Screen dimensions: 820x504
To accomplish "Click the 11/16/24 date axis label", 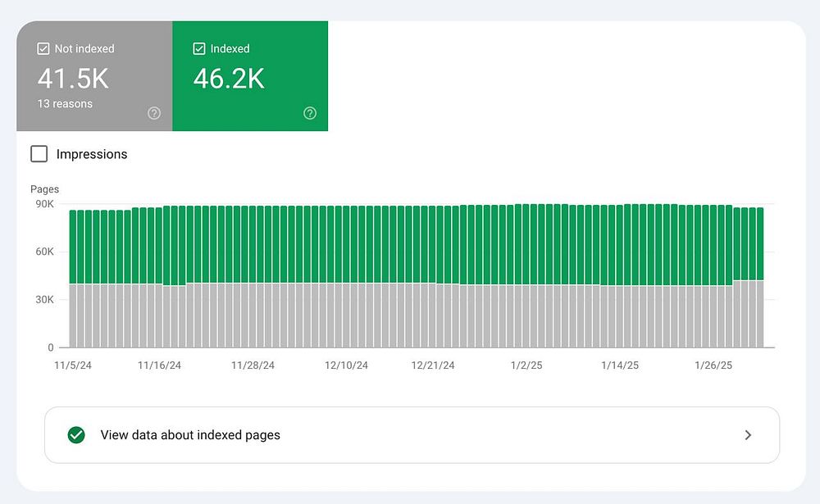I will pos(159,366).
